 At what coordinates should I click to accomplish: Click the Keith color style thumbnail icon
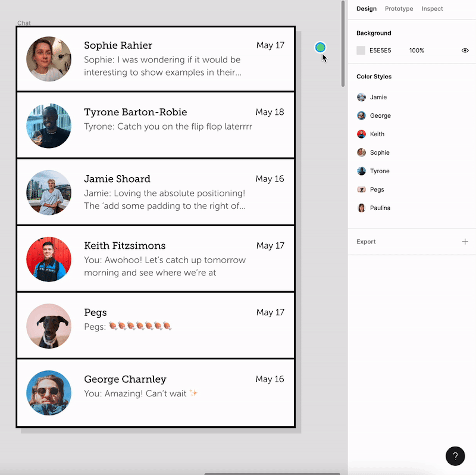(361, 134)
